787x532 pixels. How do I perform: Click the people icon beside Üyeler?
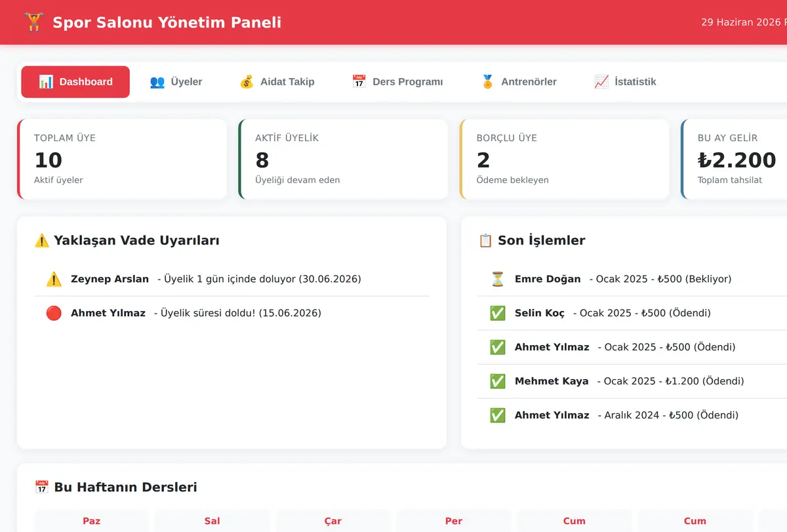point(157,82)
